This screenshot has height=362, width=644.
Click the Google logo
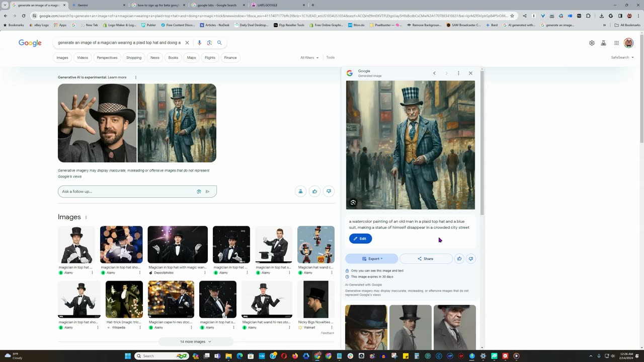[x=30, y=43]
